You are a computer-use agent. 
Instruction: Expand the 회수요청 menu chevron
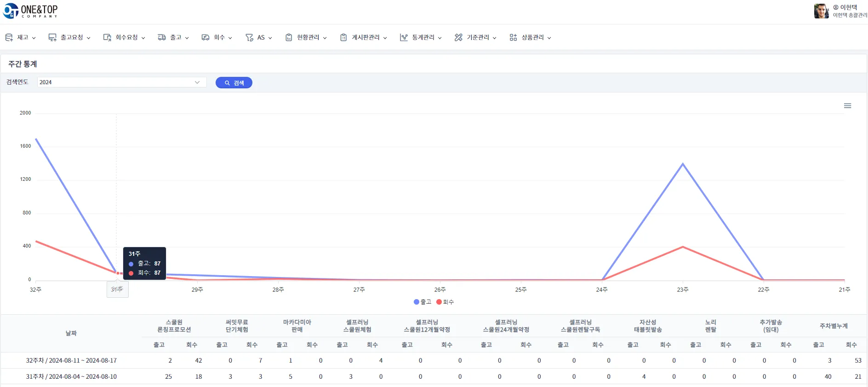point(143,38)
